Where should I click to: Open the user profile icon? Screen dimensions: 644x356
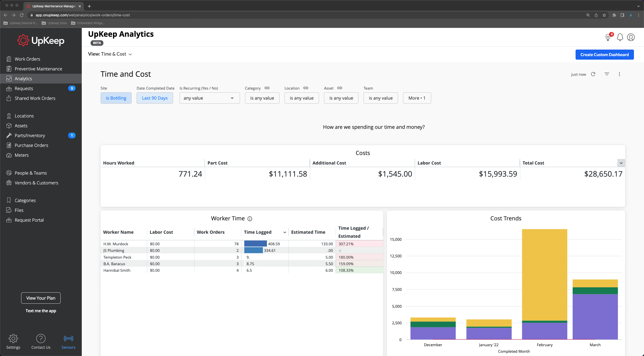coord(631,37)
